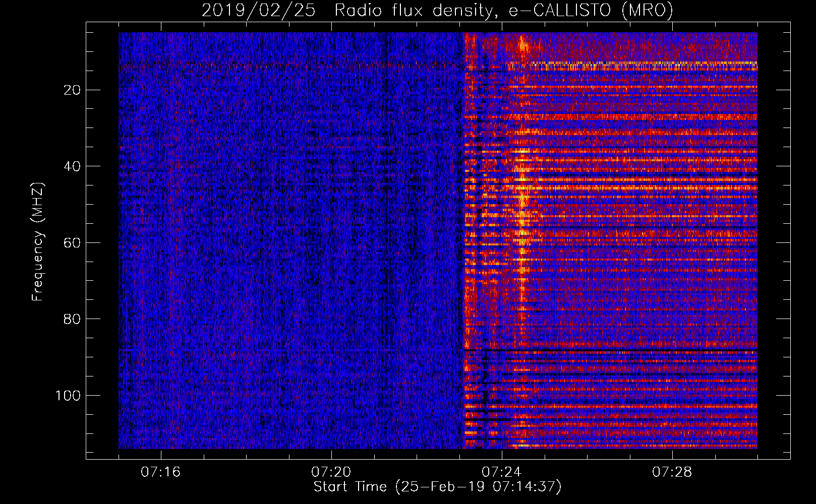Click the 60 MHz frequency tick label

pos(73,243)
